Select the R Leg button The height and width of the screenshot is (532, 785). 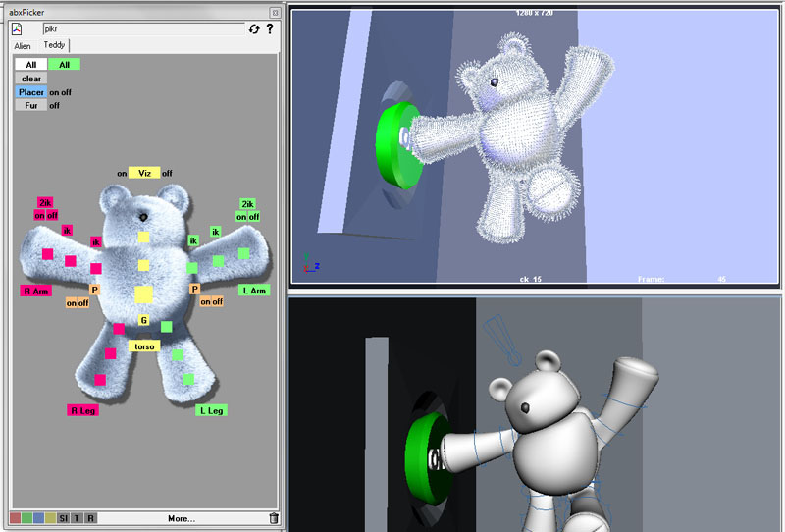[80, 410]
